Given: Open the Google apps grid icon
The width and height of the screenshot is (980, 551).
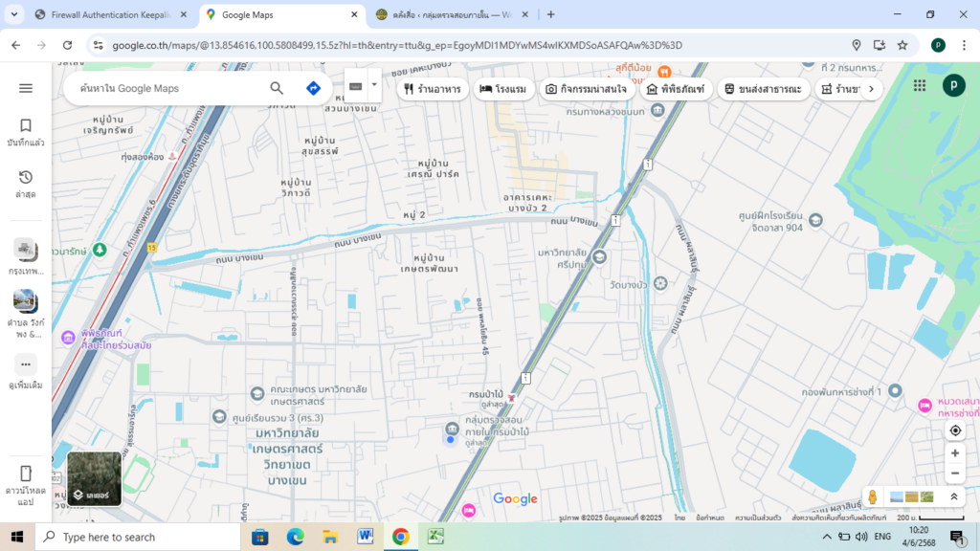Looking at the screenshot, I should [x=920, y=85].
